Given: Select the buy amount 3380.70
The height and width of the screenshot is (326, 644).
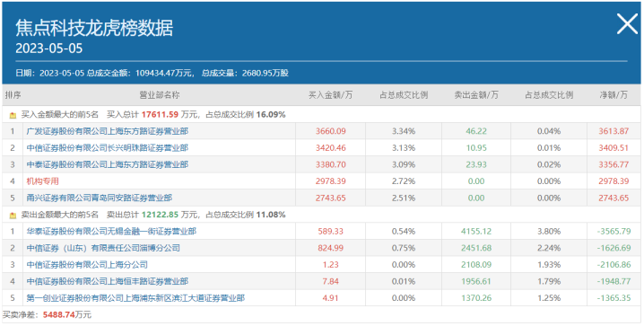Looking at the screenshot, I should point(331,164).
